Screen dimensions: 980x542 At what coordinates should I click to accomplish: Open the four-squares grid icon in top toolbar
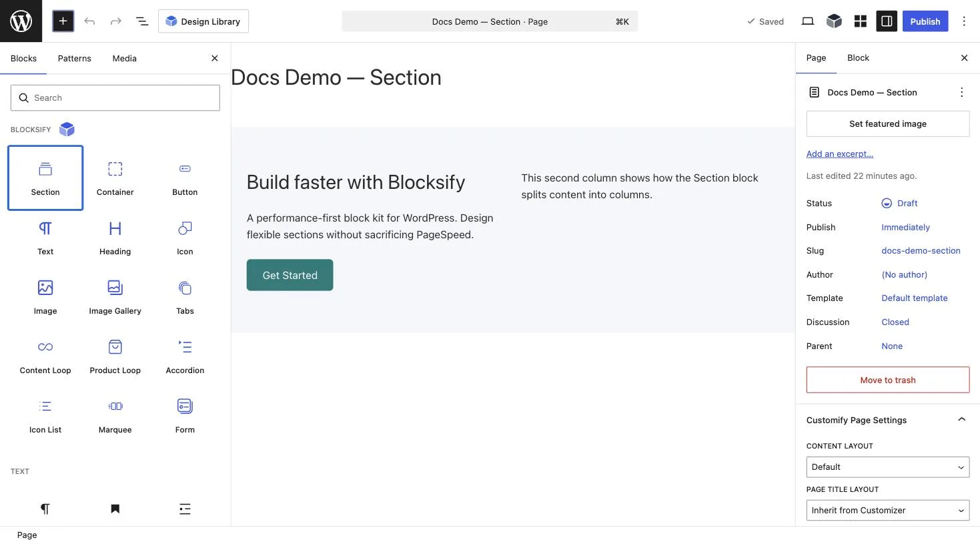[861, 21]
